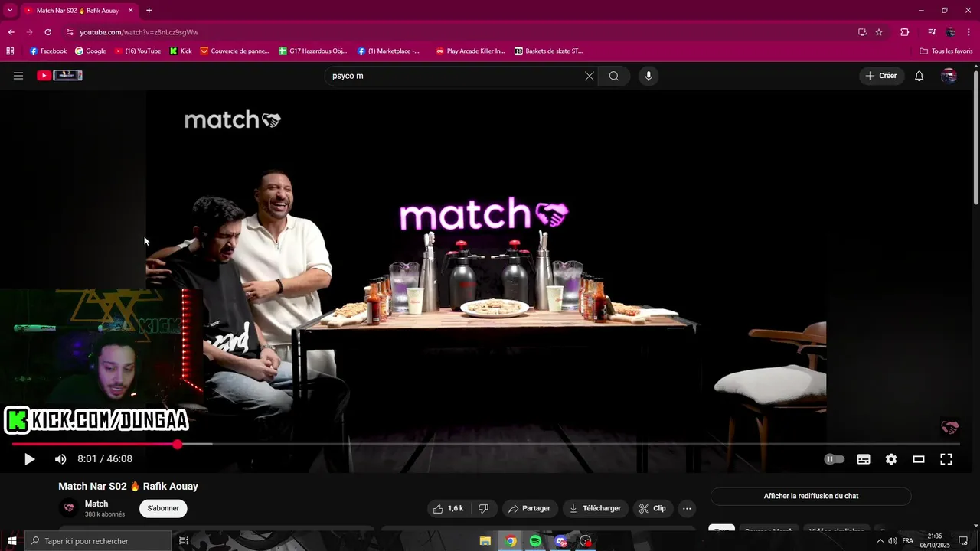
Task: Mute the video with the speaker icon
Action: pos(60,459)
